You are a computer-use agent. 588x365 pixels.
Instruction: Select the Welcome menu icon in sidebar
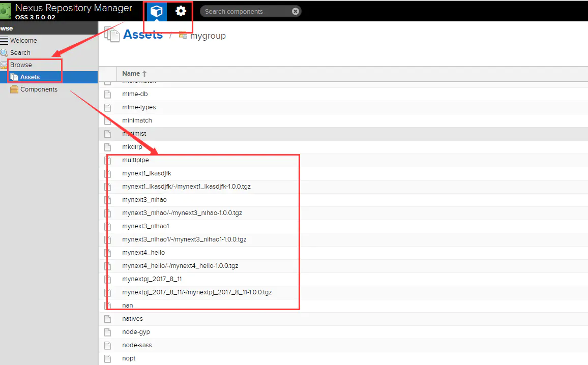pos(4,41)
